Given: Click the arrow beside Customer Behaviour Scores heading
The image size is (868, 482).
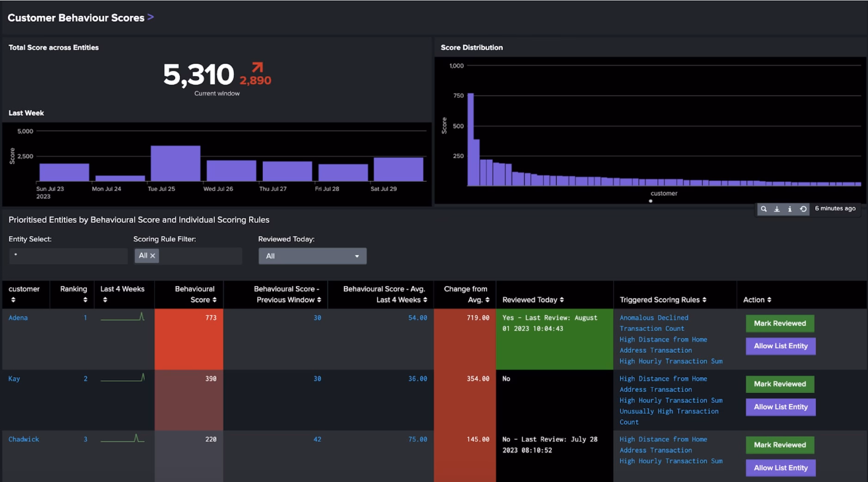Looking at the screenshot, I should 150,17.
